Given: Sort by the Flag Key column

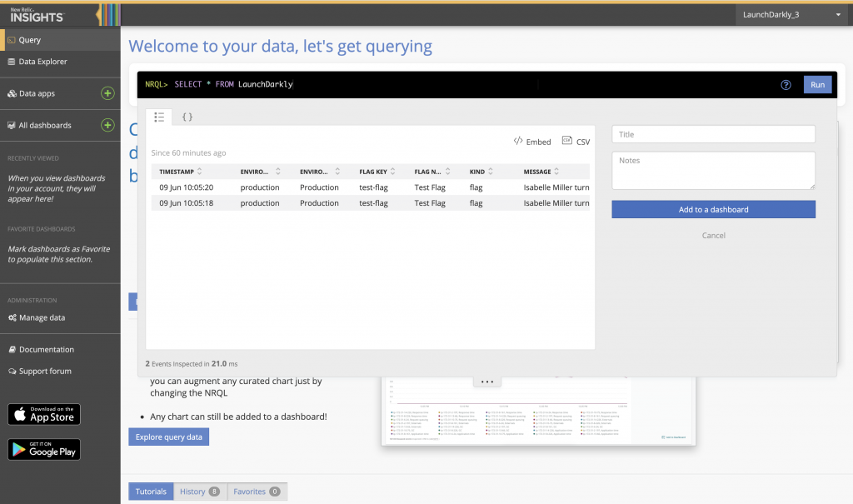Looking at the screenshot, I should click(x=377, y=172).
